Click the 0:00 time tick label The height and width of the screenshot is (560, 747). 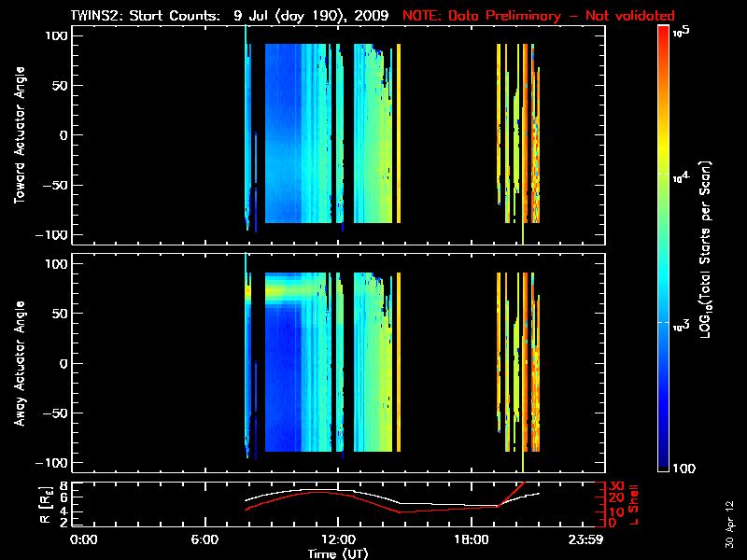[x=84, y=539]
